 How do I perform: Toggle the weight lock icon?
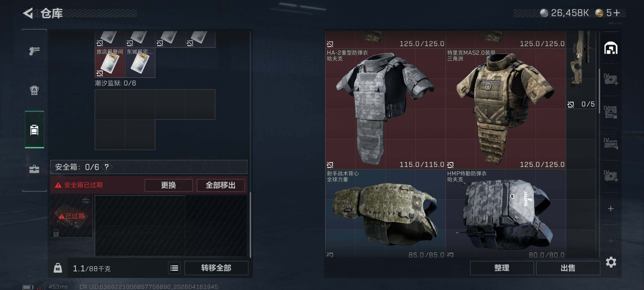click(x=58, y=268)
